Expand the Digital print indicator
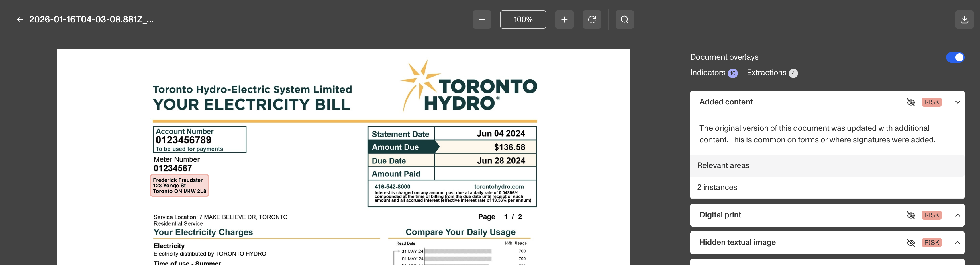Viewport: 980px width, 265px height. [x=957, y=215]
